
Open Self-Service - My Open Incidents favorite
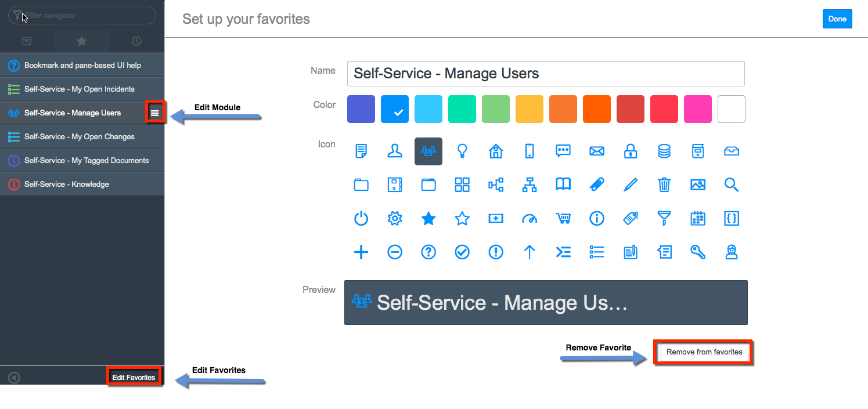coord(80,89)
